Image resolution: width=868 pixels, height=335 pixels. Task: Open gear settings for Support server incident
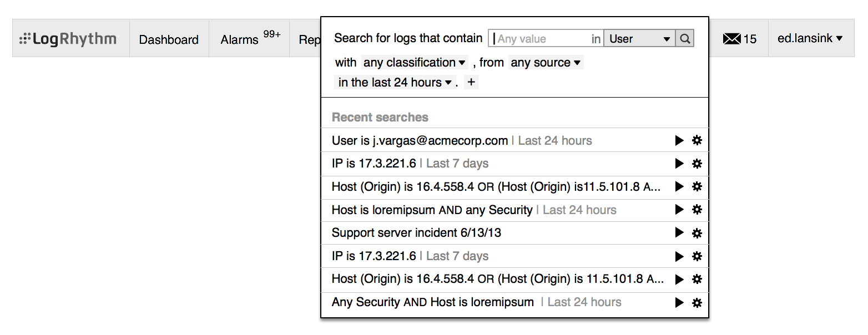[x=697, y=233]
